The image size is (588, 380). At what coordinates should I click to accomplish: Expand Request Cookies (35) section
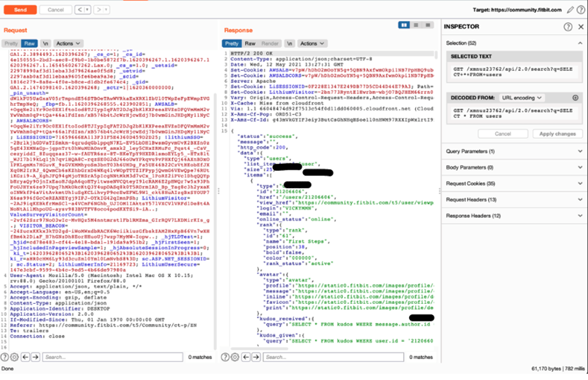click(x=514, y=184)
